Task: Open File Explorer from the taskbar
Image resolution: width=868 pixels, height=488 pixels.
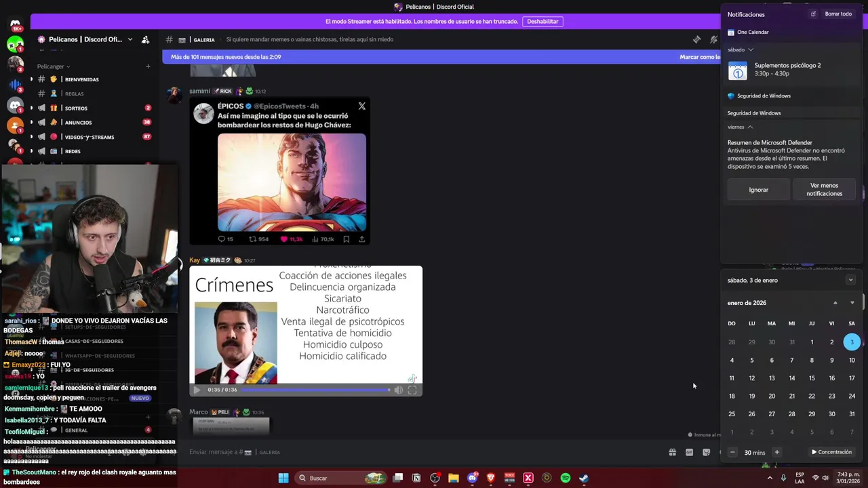Action: coord(454,478)
